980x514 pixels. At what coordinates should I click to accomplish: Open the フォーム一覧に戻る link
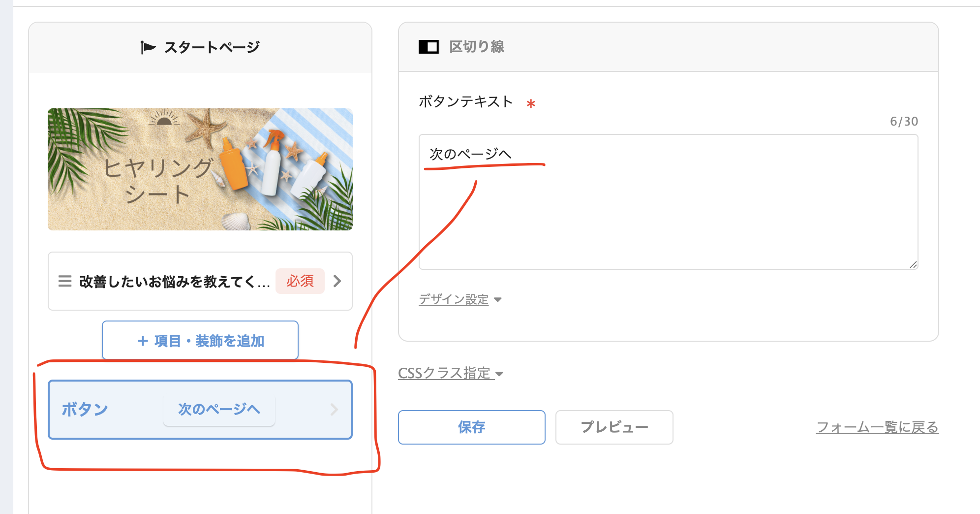click(878, 427)
